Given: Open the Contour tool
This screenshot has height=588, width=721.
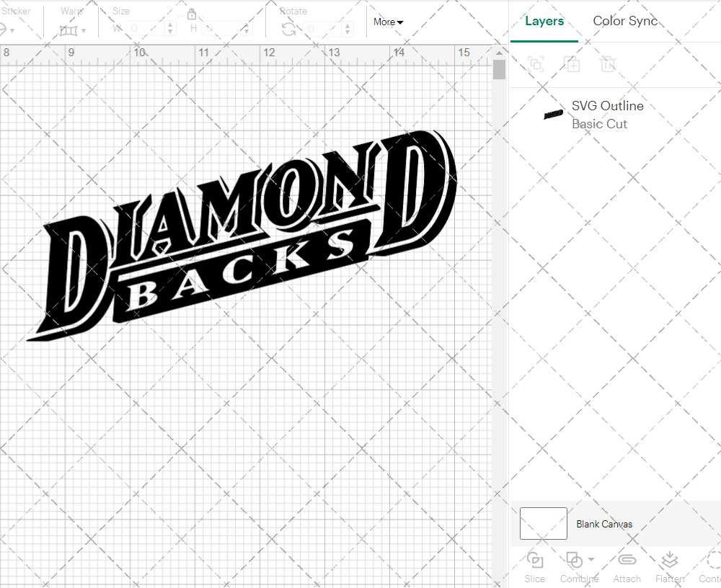Looking at the screenshot, I should click(714, 561).
